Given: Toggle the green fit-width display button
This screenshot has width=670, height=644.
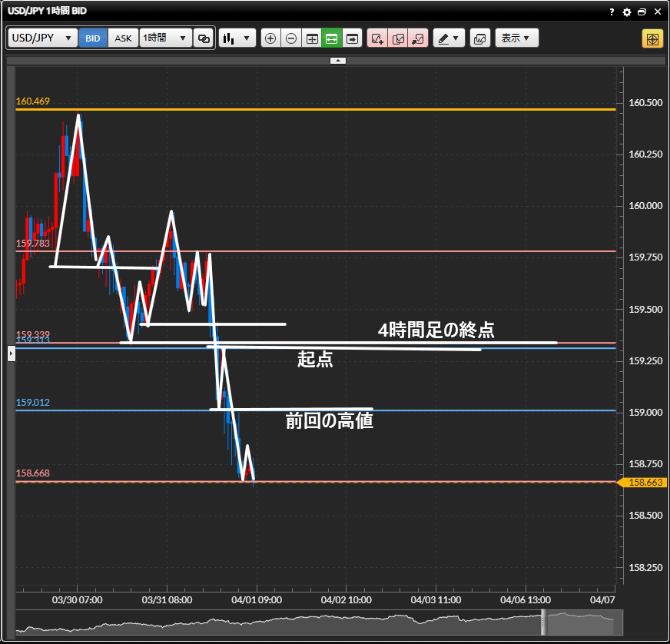Looking at the screenshot, I should pyautogui.click(x=332, y=38).
